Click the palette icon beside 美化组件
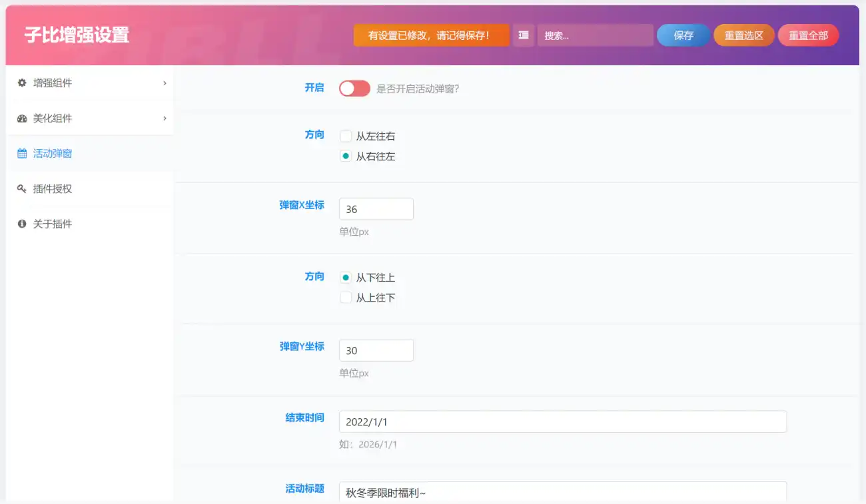The image size is (866, 504). click(22, 119)
